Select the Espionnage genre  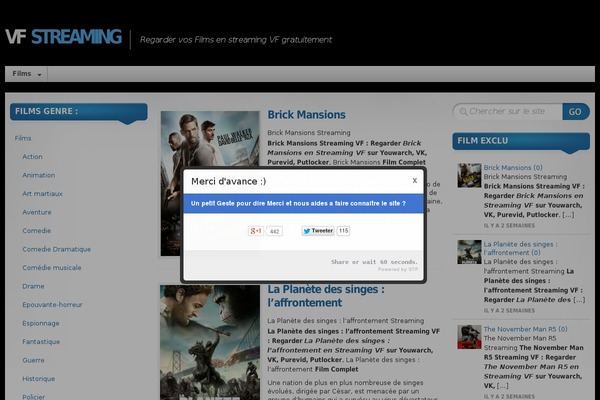pos(41,323)
